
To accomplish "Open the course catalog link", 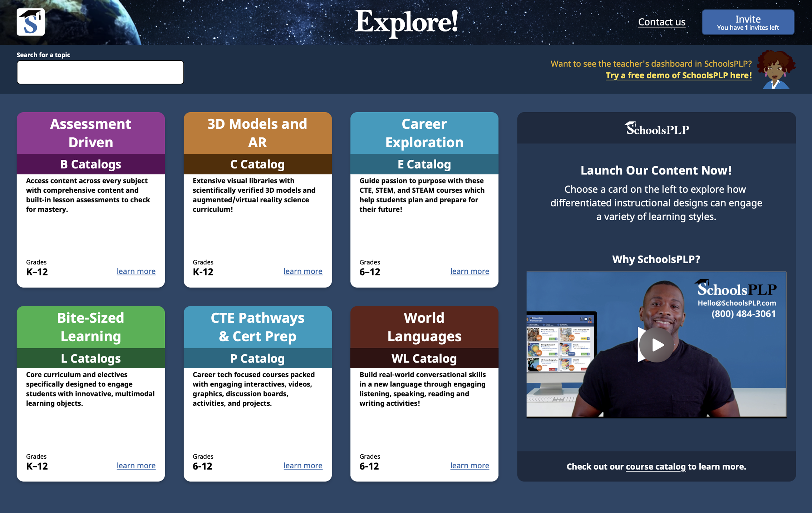I will tap(655, 467).
